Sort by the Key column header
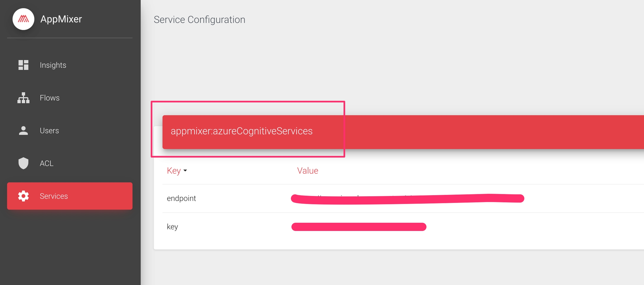The width and height of the screenshot is (644, 285). coord(174,170)
